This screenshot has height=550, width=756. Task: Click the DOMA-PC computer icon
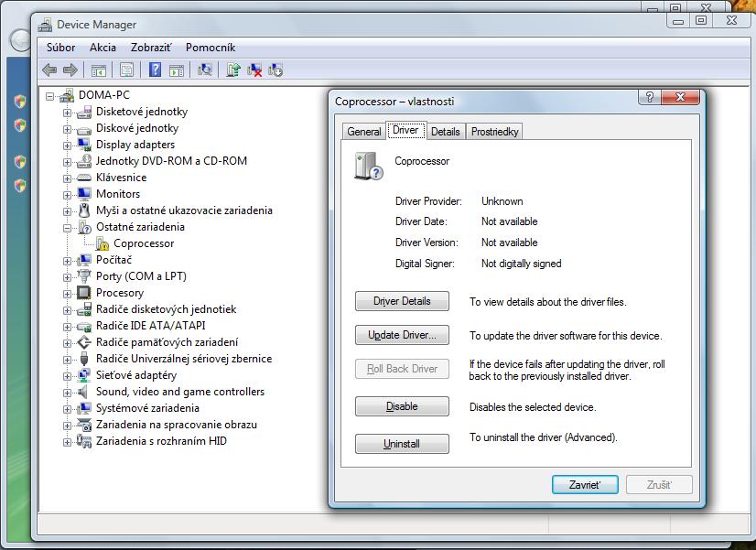(x=67, y=95)
